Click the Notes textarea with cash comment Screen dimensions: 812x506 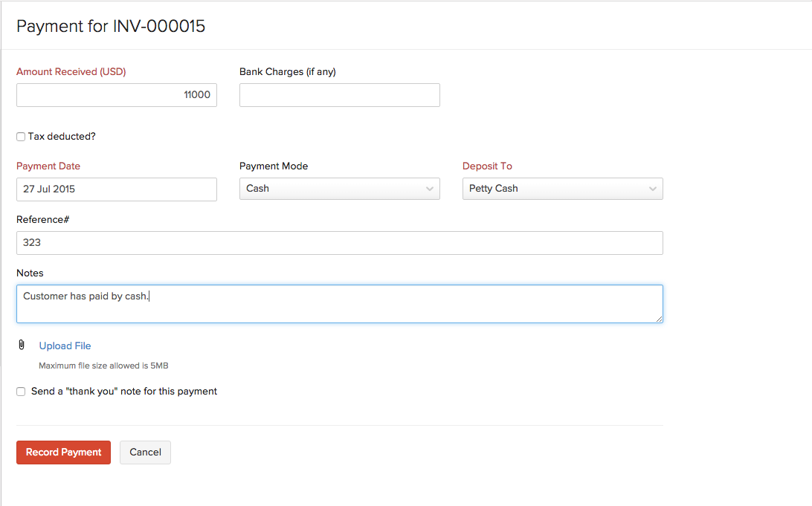coord(339,303)
